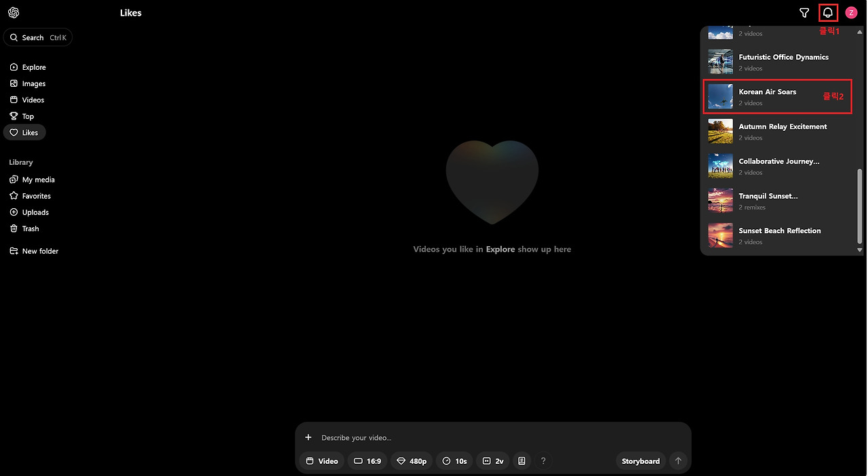The height and width of the screenshot is (476, 868).
Task: Open Trash in Library
Action: click(24, 229)
